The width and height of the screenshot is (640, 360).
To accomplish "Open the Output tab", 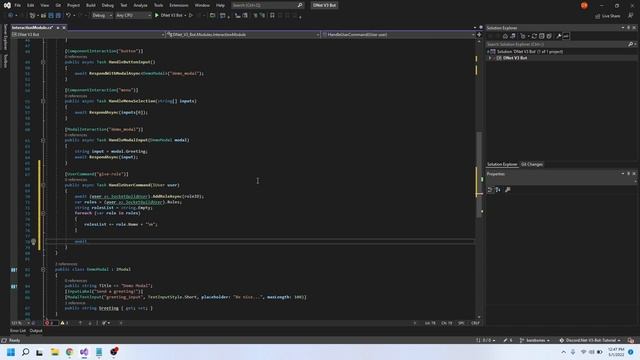I will pos(36,331).
